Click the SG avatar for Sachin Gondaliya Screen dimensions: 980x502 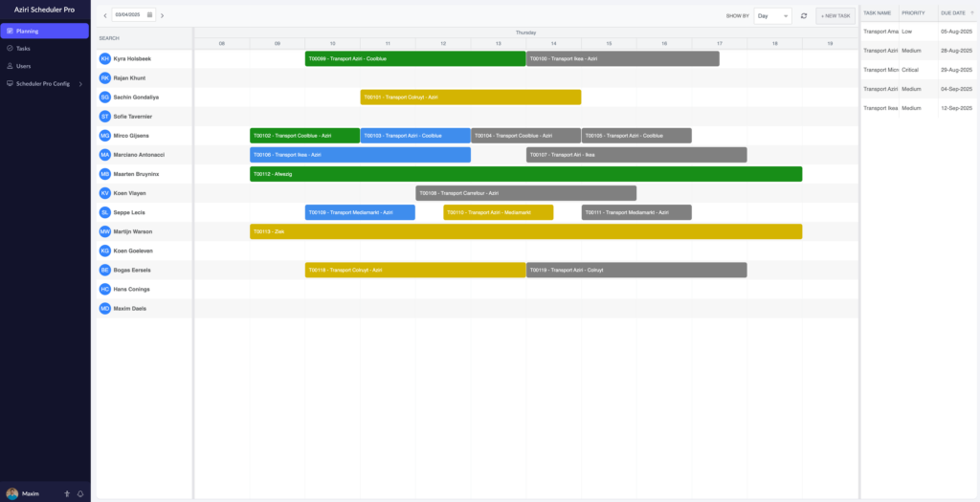(105, 97)
